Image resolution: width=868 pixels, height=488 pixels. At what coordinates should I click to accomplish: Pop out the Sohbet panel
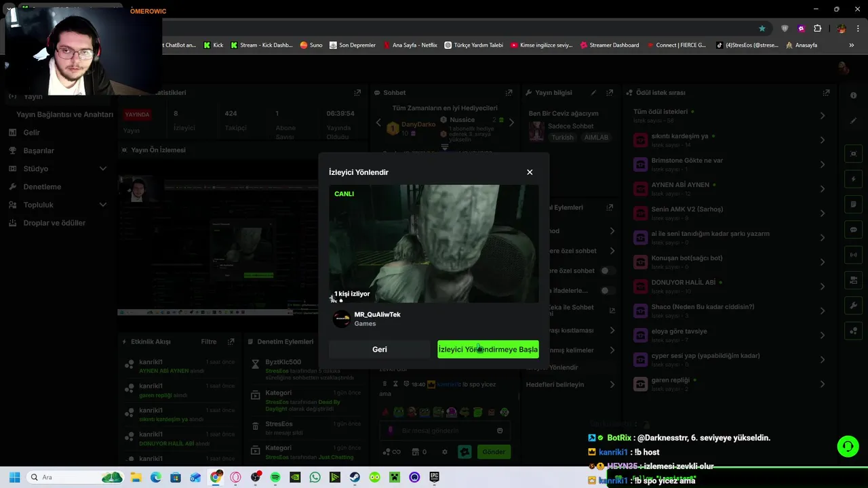point(509,93)
